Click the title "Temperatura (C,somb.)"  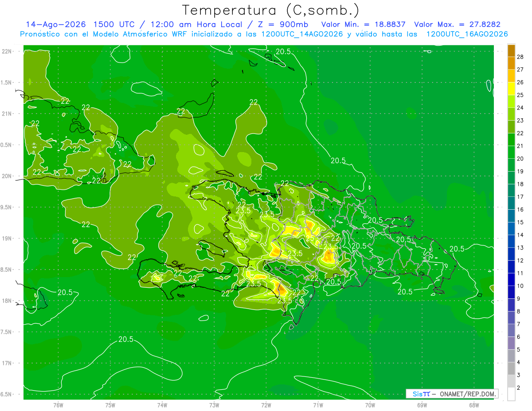[x=270, y=10]
